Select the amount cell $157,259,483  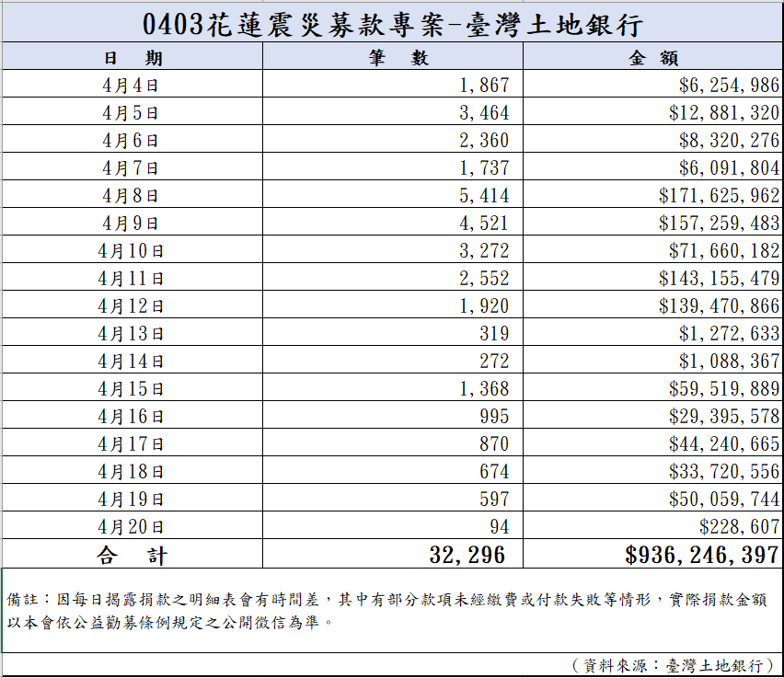coord(652,222)
